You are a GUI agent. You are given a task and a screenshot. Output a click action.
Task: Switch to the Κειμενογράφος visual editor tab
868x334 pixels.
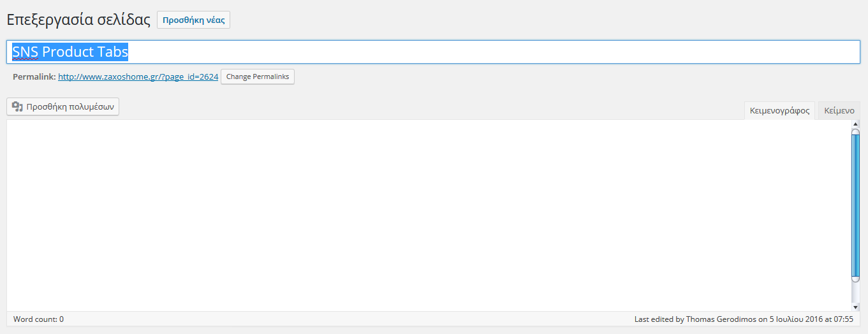[x=779, y=111]
